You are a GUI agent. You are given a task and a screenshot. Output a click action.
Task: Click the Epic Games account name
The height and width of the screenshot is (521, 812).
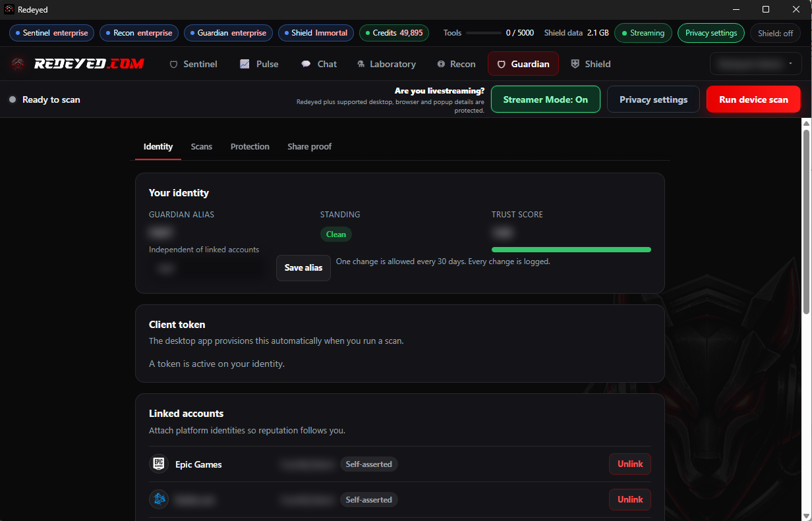(x=198, y=464)
